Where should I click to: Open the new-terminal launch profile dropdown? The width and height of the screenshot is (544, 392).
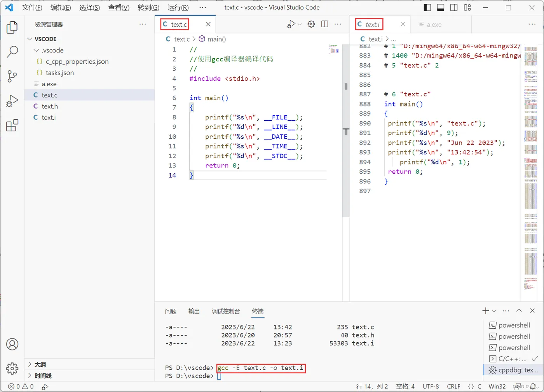494,311
